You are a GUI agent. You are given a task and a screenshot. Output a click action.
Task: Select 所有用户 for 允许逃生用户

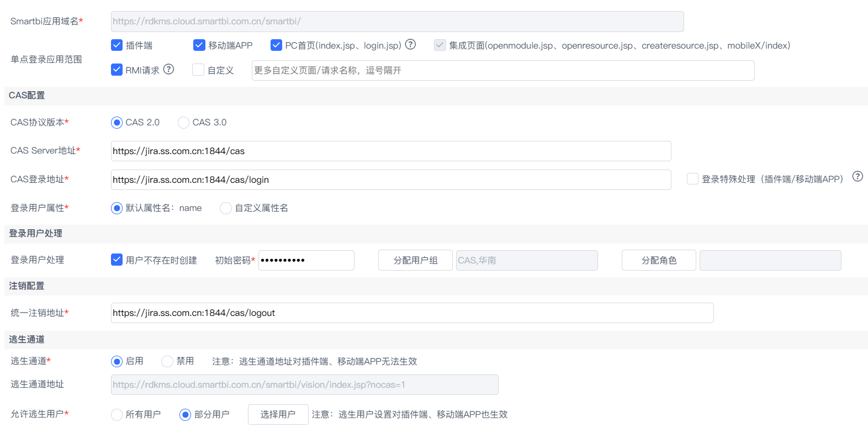117,414
